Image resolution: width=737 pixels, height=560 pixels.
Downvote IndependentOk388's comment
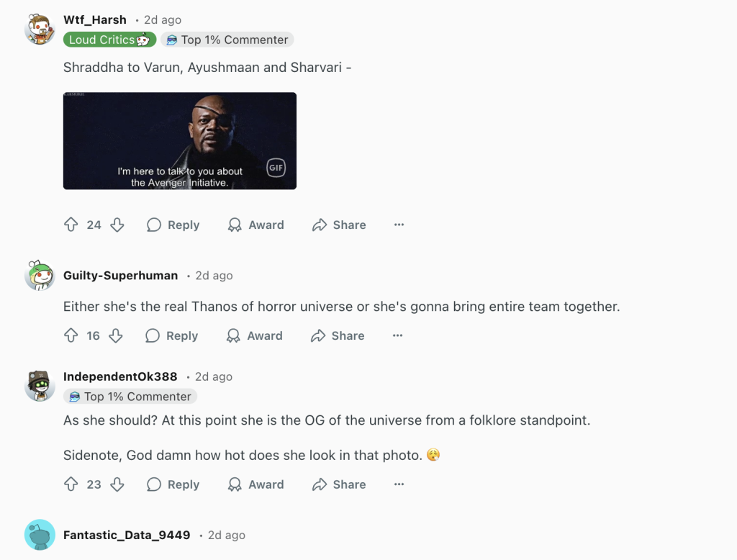coord(117,485)
